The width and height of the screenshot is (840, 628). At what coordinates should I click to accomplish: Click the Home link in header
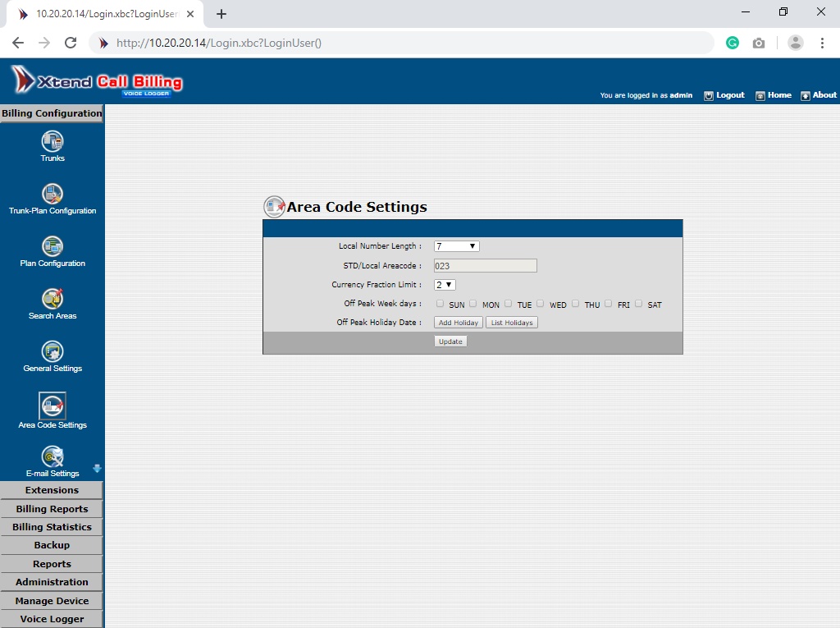779,95
